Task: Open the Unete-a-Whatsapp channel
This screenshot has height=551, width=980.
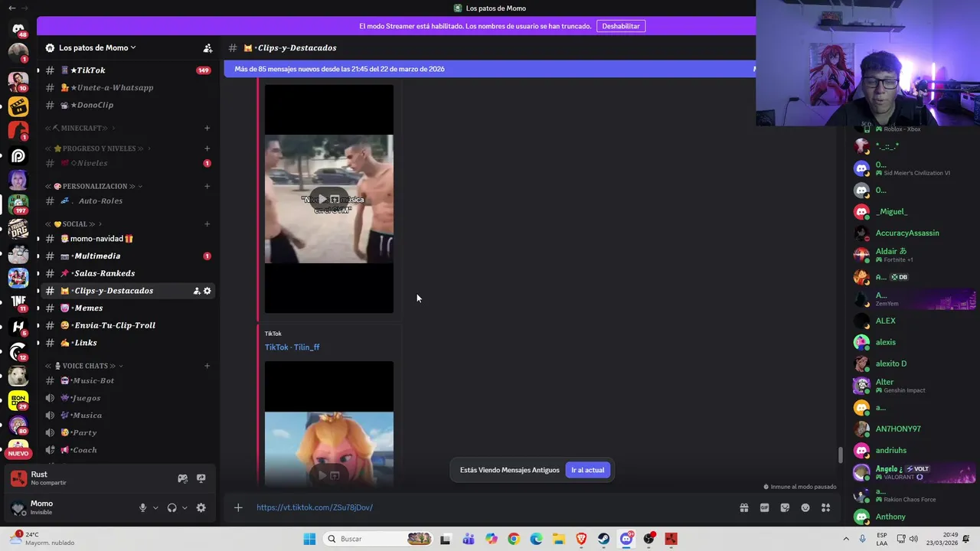Action: (126, 87)
